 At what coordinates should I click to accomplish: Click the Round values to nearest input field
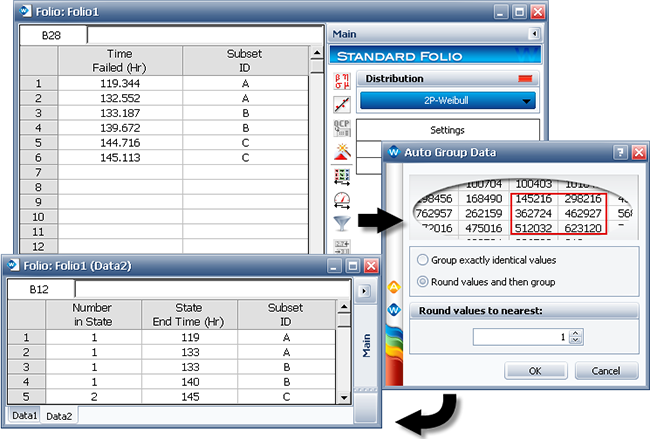coord(521,337)
